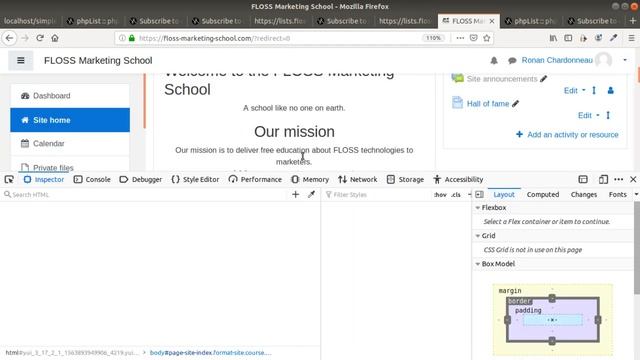Click the move handle for Site announcements
Image resolution: width=640 pixels, height=360 pixels.
click(x=594, y=91)
